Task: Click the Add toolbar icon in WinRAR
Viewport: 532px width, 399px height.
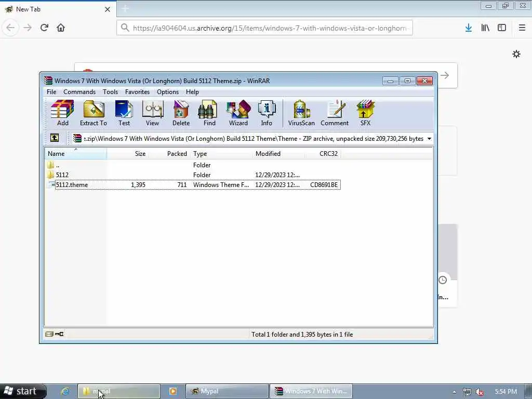Action: tap(62, 113)
